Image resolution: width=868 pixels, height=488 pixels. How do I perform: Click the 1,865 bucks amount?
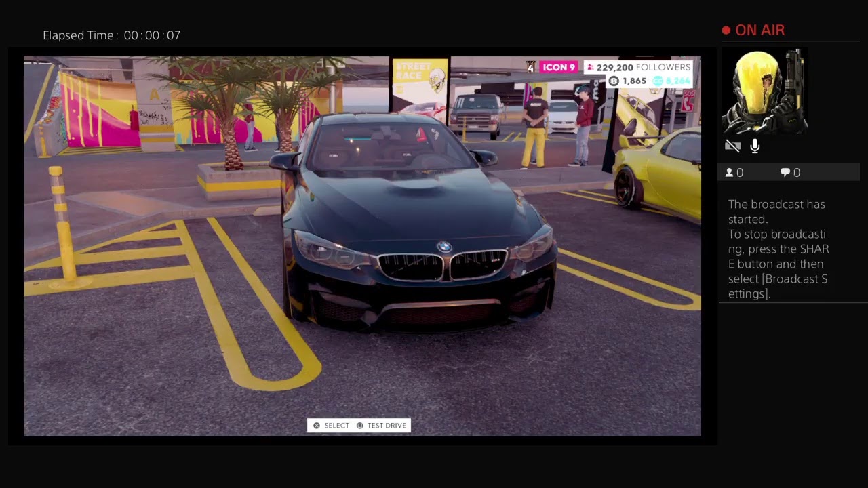coord(634,81)
